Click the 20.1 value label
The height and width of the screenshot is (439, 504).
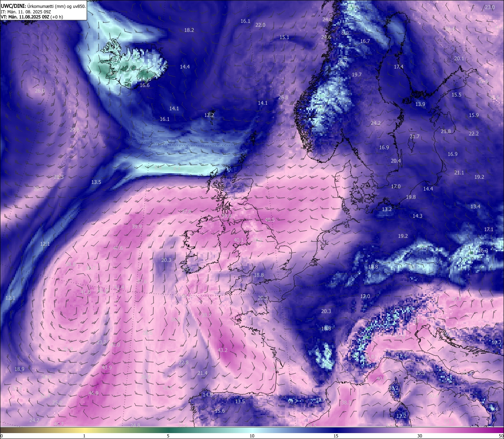pyautogui.click(x=459, y=58)
